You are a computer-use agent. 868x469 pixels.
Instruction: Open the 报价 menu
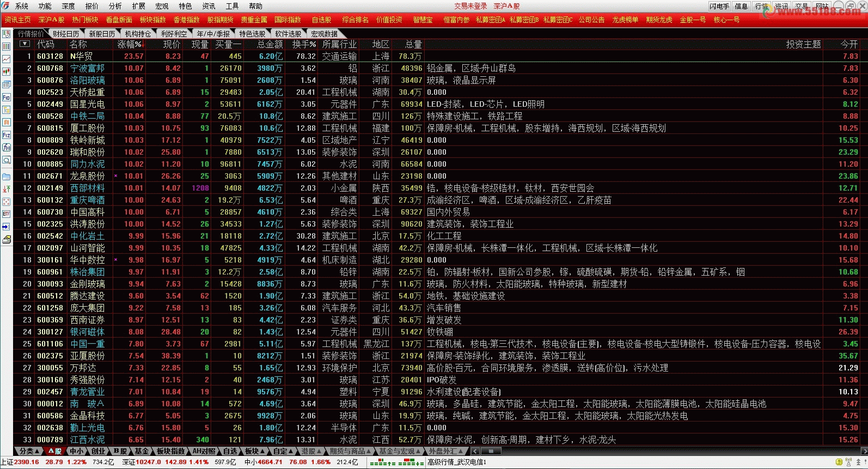tap(92, 6)
